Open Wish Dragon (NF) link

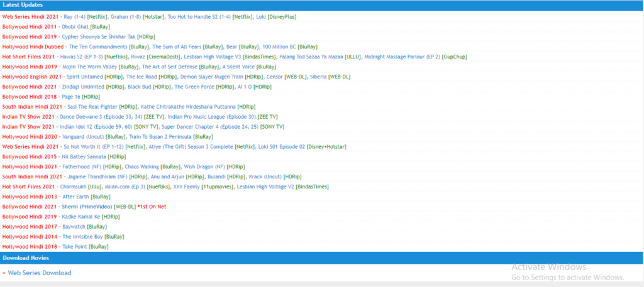tap(204, 166)
